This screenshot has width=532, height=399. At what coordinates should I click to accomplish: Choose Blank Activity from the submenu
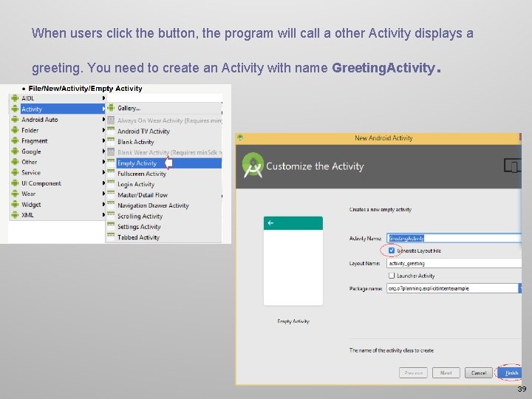164,142
